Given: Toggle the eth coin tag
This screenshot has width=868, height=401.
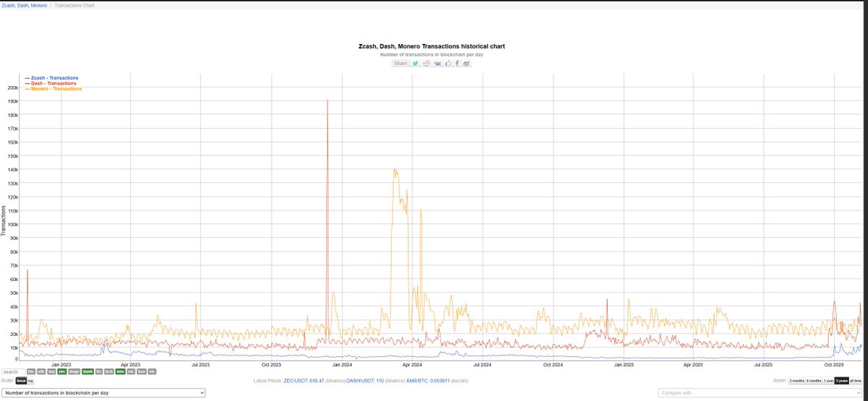Looking at the screenshot, I should (x=41, y=371).
